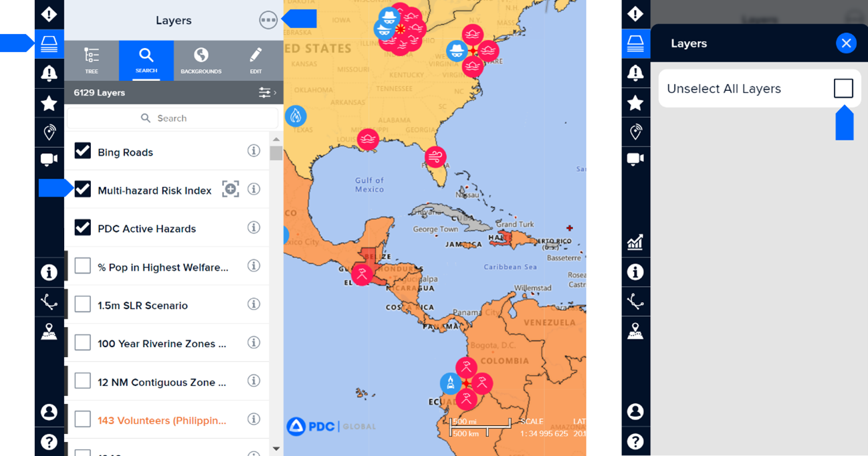Open the alerts bell in right panel sidebar
The height and width of the screenshot is (456, 868).
(x=635, y=73)
